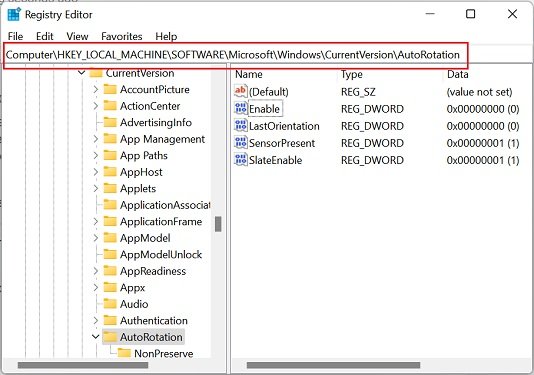Select the Audio key label
Screen dimensions: 534x375
click(x=134, y=304)
